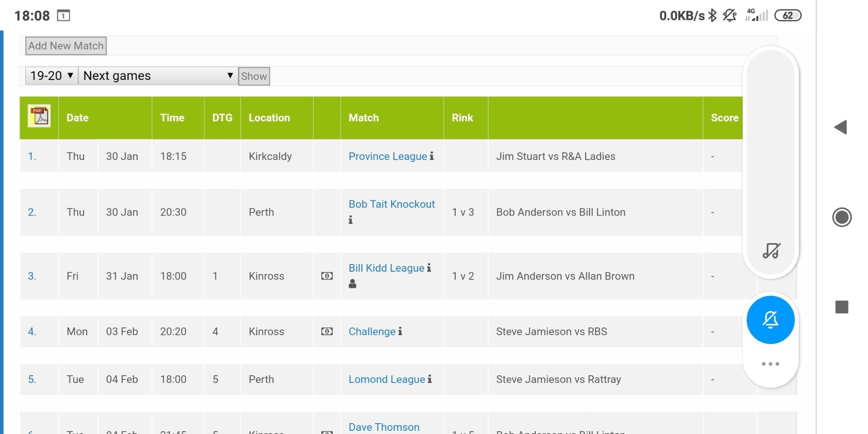868x434 pixels.
Task: Tap the Android home circle button
Action: tap(842, 217)
